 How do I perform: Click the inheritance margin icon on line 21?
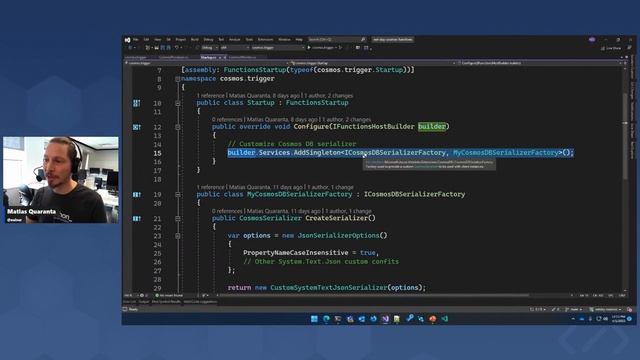tap(137, 218)
